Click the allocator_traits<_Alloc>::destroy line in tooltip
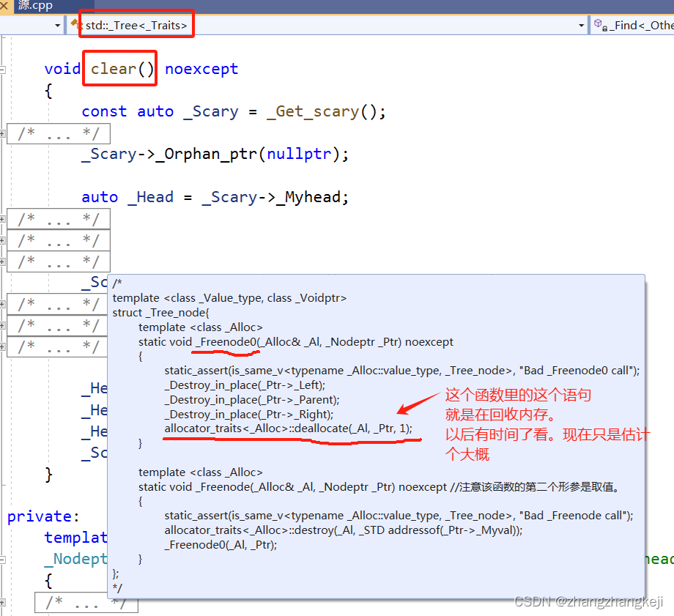The image size is (674, 616). [344, 530]
